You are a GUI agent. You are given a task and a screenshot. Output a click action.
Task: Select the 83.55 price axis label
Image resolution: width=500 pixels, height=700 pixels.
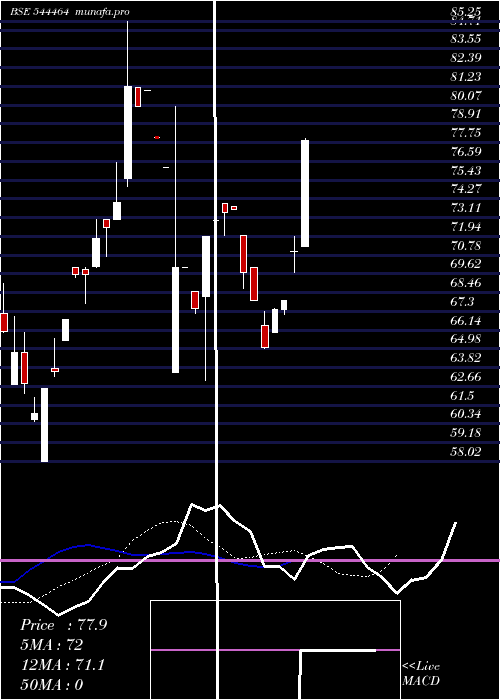coord(466,39)
